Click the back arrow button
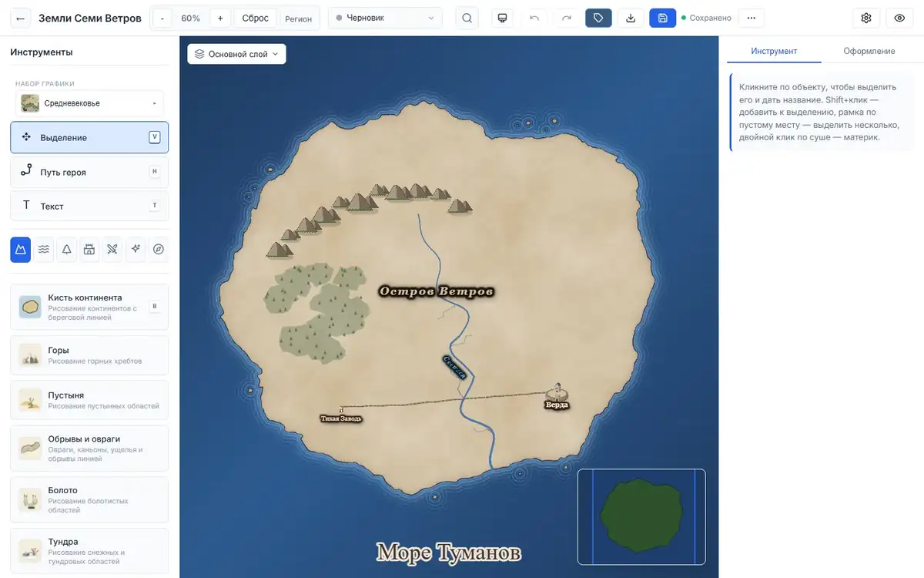Screen dimensions: 924x578 click(21, 18)
